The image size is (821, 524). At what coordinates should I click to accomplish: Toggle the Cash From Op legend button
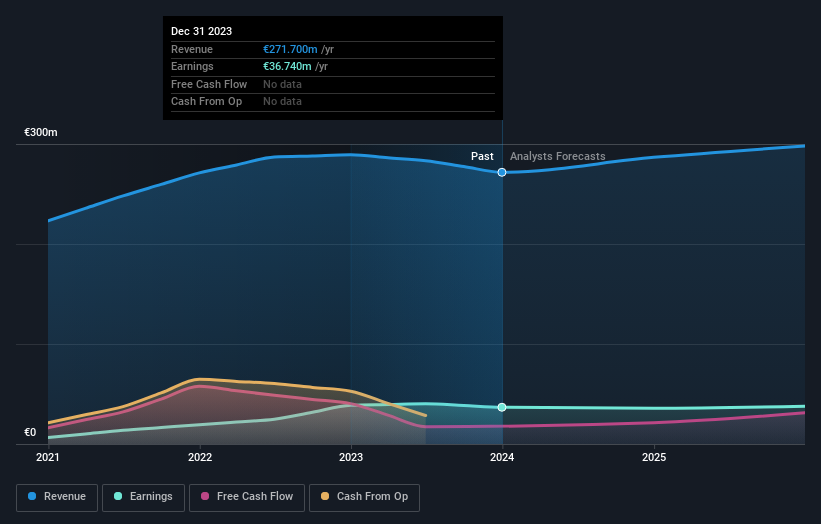click(x=364, y=497)
